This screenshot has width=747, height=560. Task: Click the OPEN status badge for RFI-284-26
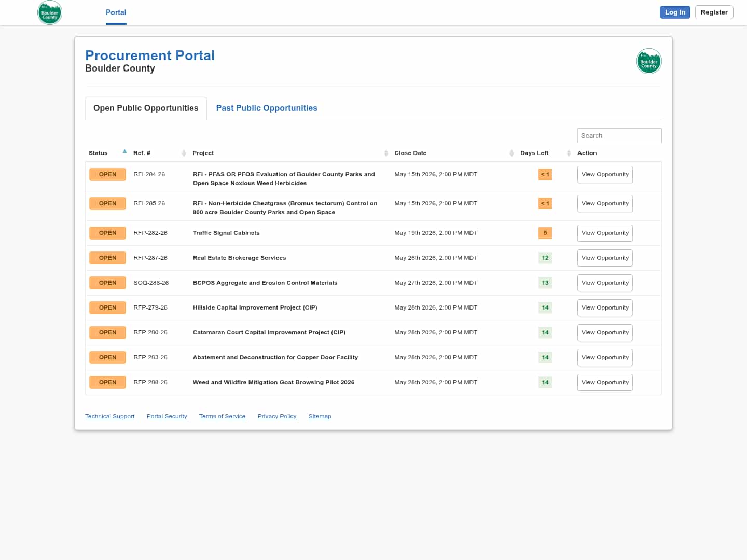(x=107, y=174)
